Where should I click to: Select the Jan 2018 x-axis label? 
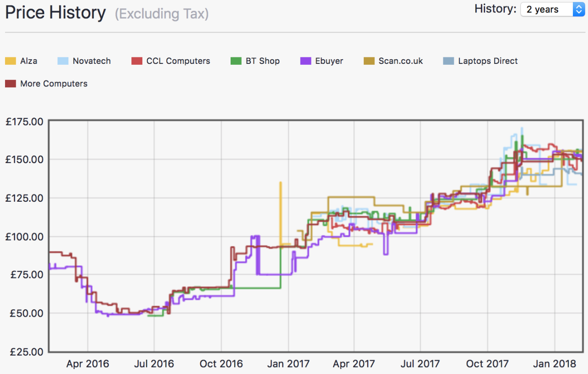click(x=554, y=364)
